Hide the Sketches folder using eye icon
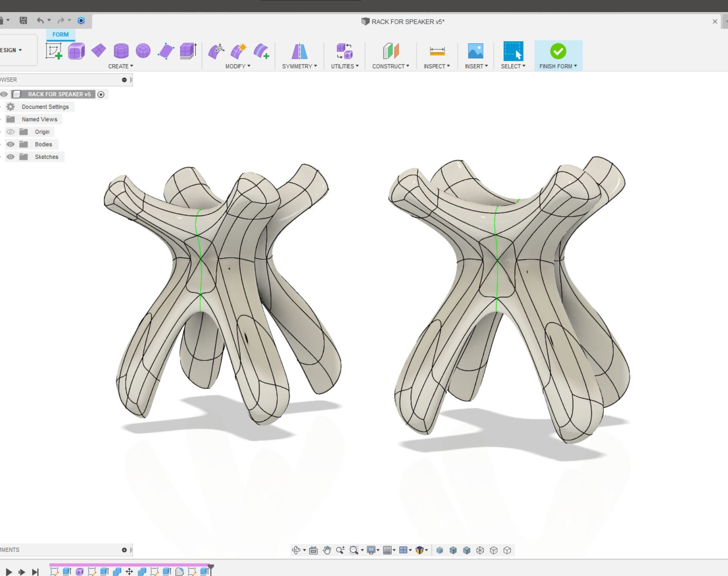Image resolution: width=728 pixels, height=576 pixels. (x=10, y=157)
